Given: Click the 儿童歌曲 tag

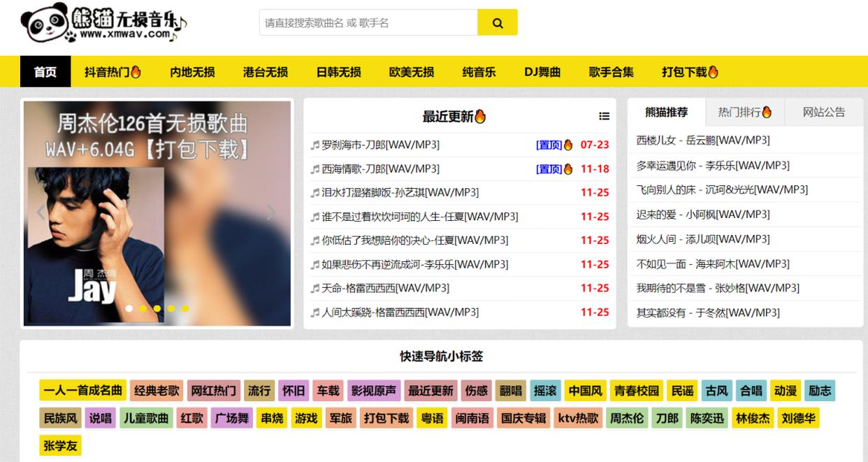Looking at the screenshot, I should click(x=146, y=419).
